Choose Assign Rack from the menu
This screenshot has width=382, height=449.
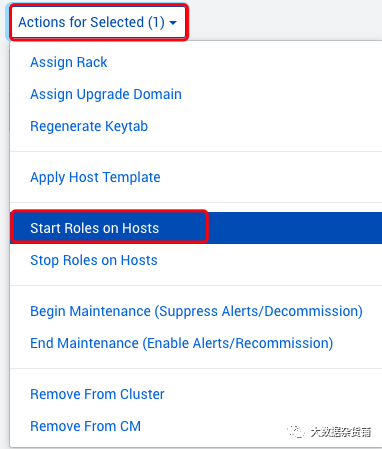point(69,62)
